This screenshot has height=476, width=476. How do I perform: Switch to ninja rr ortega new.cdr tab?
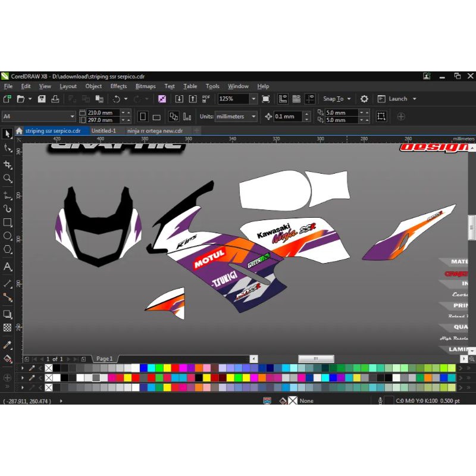tap(155, 131)
